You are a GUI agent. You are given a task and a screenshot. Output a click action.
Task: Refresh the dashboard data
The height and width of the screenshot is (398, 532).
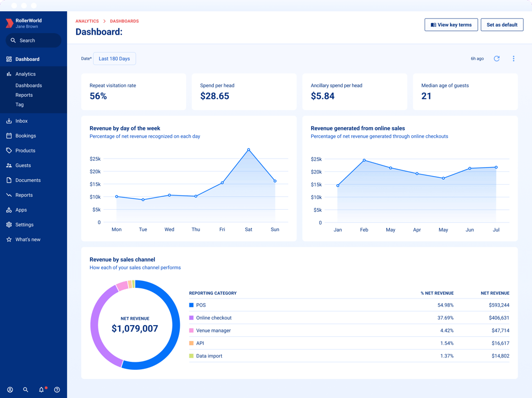497,59
